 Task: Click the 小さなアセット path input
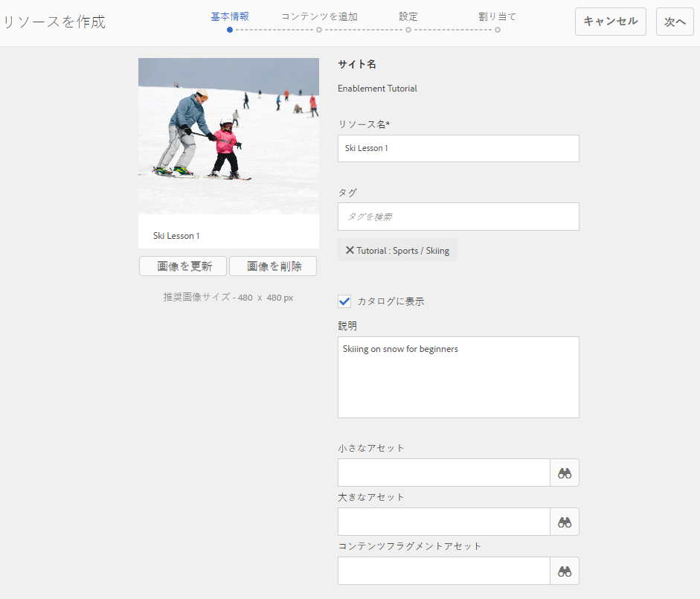tap(444, 473)
